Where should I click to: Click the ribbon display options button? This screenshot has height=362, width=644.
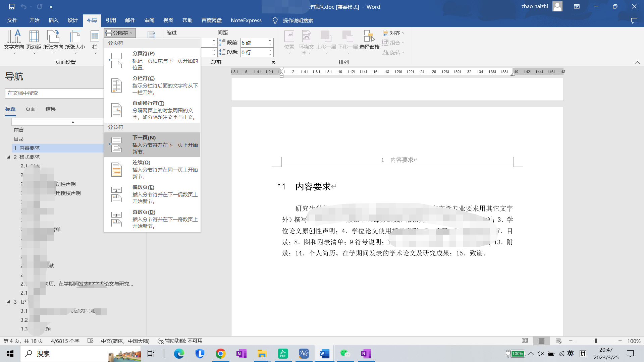(x=577, y=7)
